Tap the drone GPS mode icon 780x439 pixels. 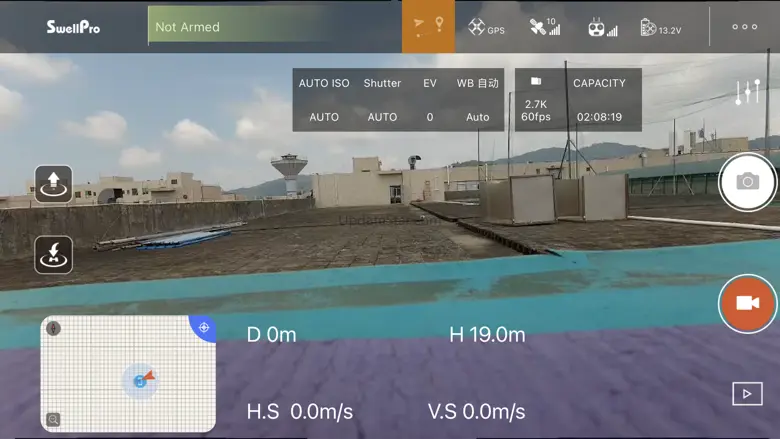tap(486, 27)
